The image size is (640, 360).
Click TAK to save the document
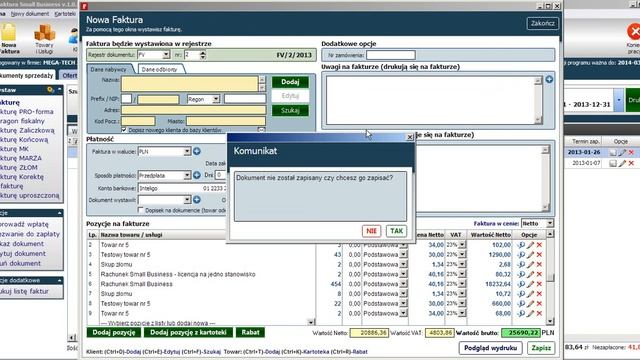coord(396,231)
